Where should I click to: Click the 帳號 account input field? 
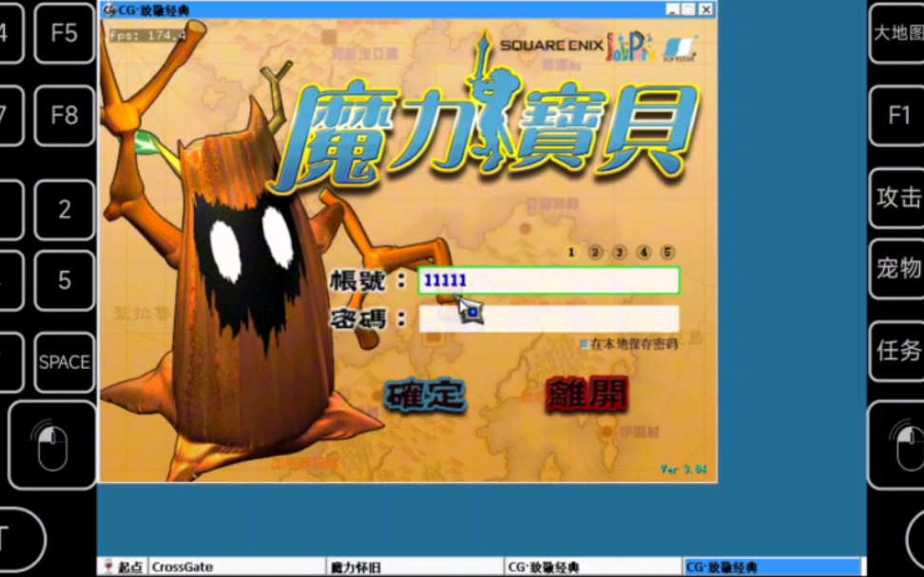[549, 280]
